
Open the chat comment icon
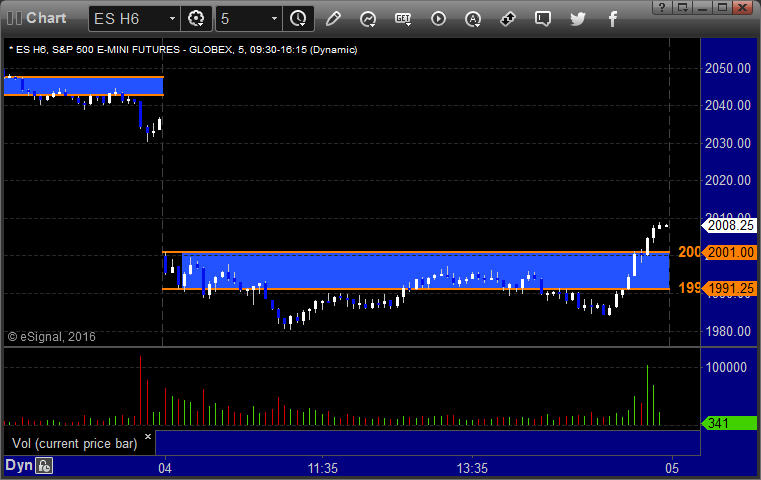coord(543,19)
